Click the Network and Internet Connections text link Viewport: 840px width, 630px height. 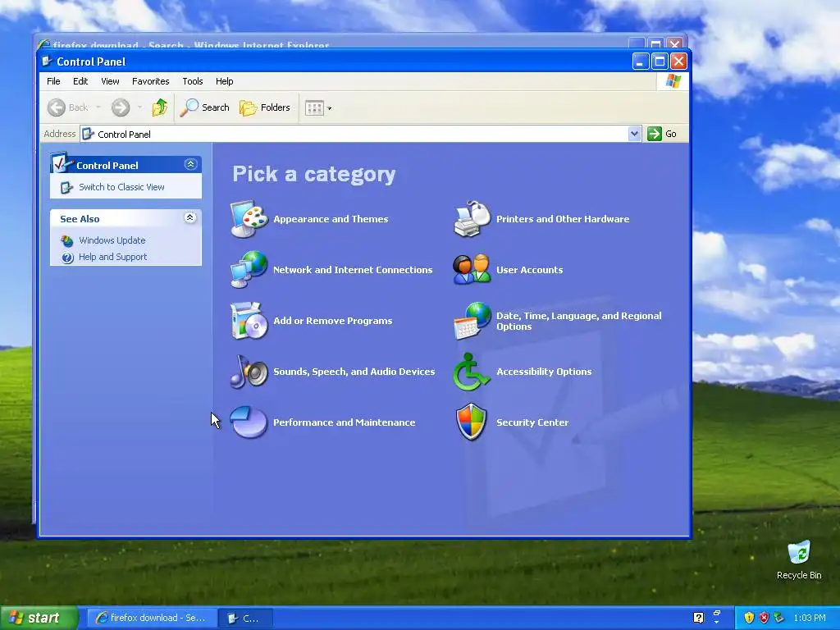(x=353, y=269)
